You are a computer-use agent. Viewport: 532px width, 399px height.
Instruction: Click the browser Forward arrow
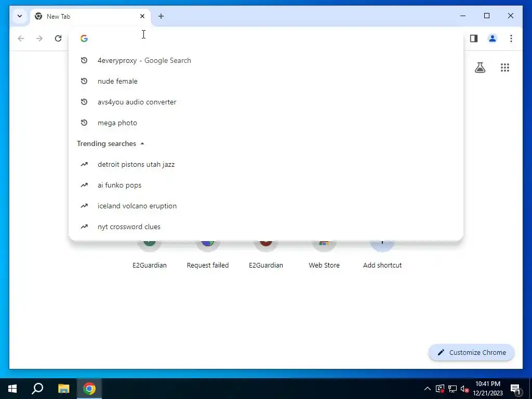39,38
